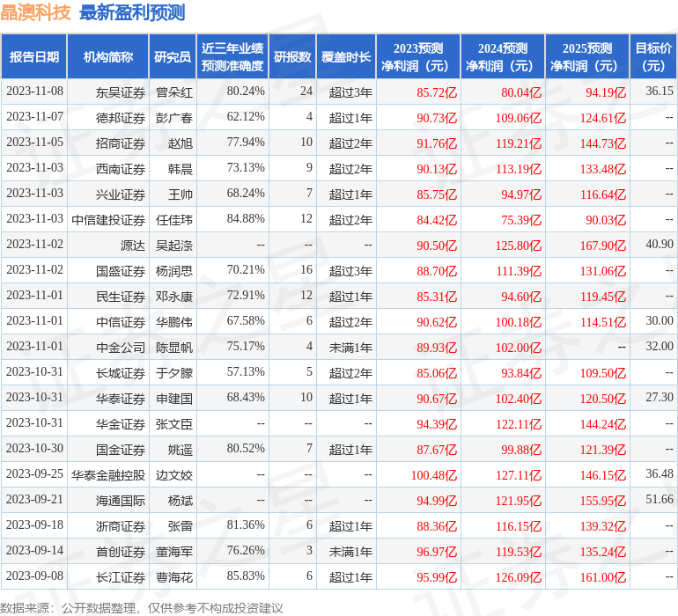Click researcher name 边文姣
The width and height of the screenshot is (678, 616).
tap(173, 474)
